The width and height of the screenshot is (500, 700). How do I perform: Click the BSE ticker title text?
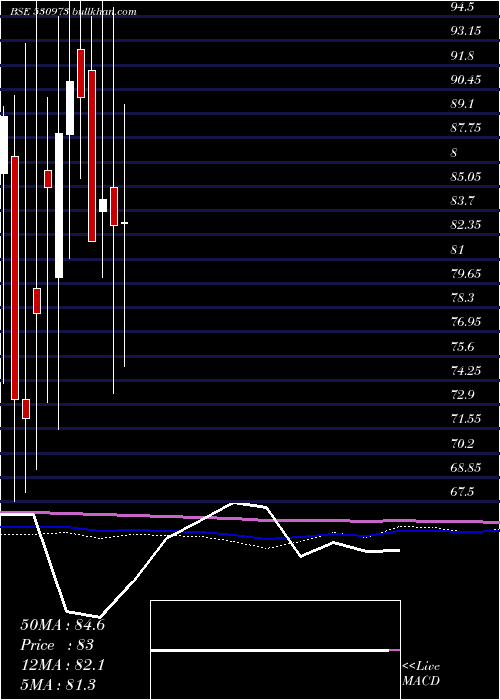click(74, 12)
